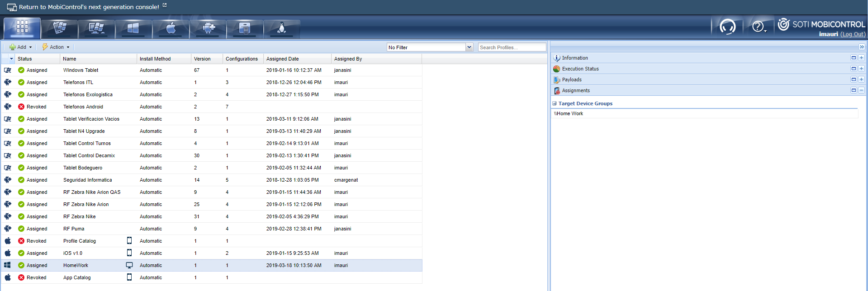The height and width of the screenshot is (291, 868).
Task: Open the printer devices platform tab
Action: coord(245,28)
